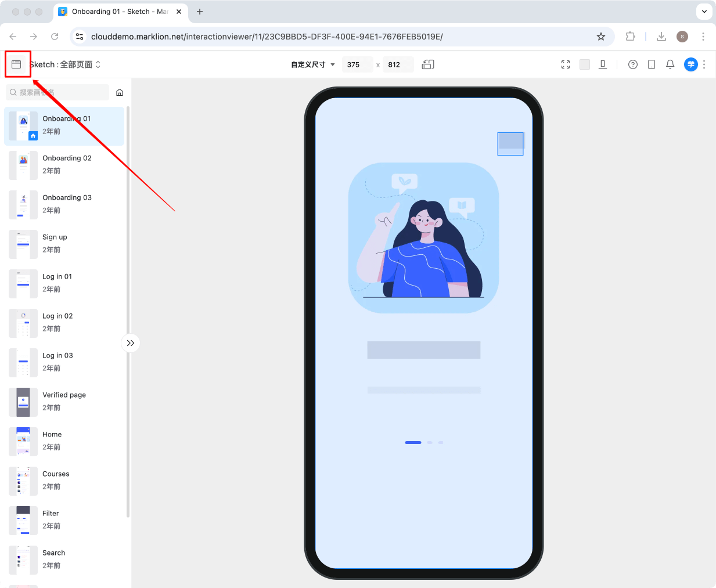716x588 pixels.
Task: Open the artboard list panel icon
Action: click(17, 64)
